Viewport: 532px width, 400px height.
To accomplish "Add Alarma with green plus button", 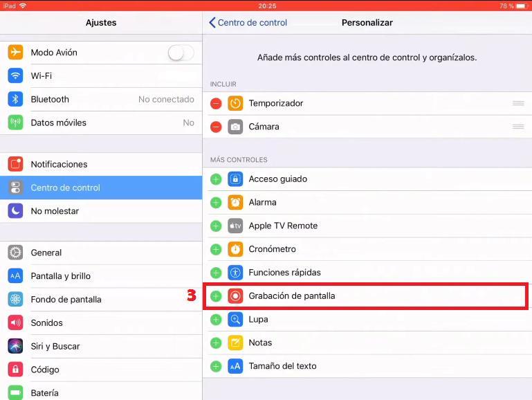I will pos(216,203).
